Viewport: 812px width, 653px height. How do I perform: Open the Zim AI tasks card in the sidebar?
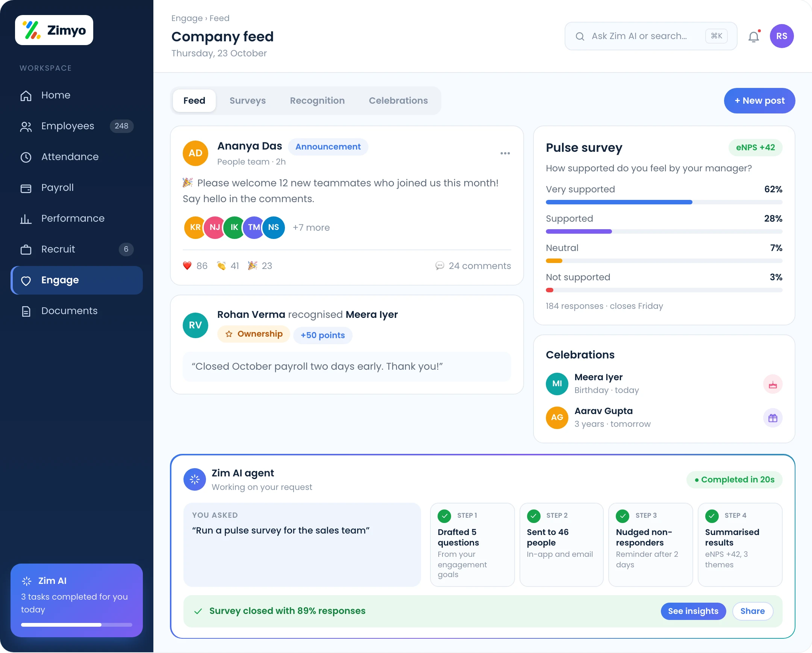(x=76, y=601)
